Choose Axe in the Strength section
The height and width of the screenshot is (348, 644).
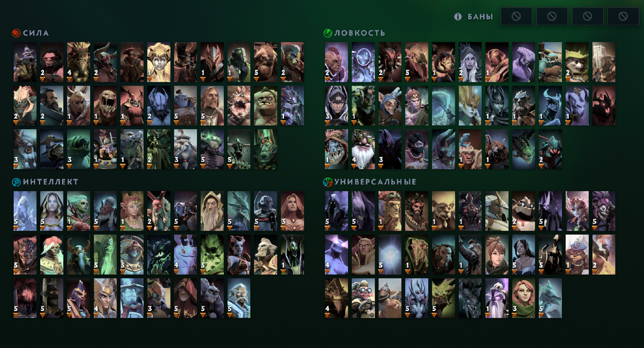[x=52, y=61]
